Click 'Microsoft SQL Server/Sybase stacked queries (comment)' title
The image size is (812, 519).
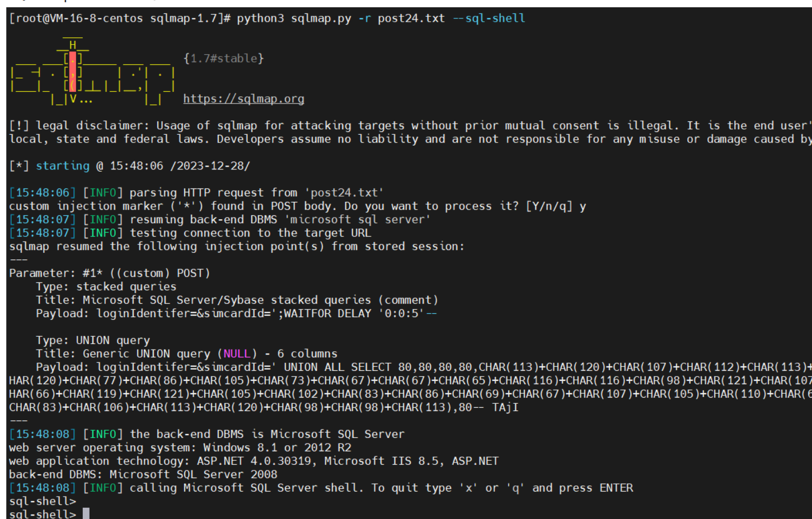tap(237, 300)
